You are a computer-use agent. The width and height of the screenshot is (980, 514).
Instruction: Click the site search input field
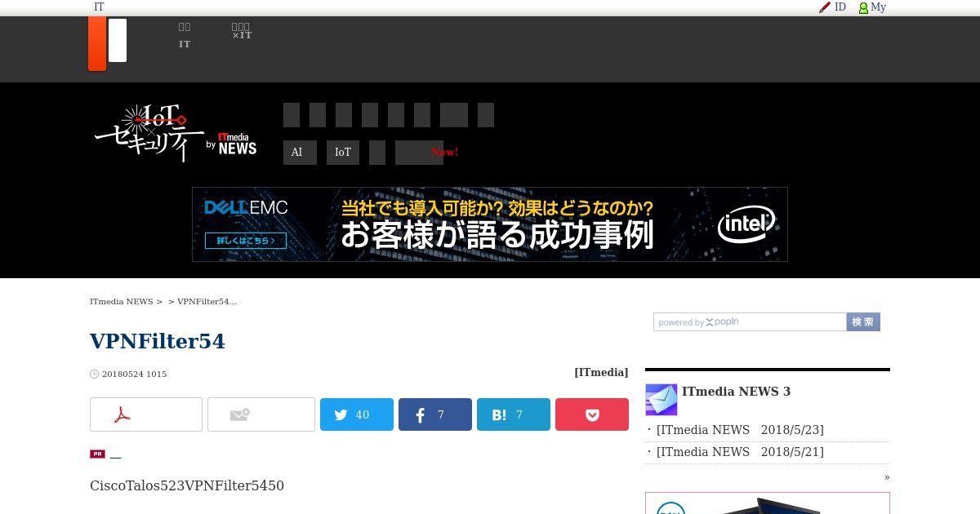click(750, 322)
